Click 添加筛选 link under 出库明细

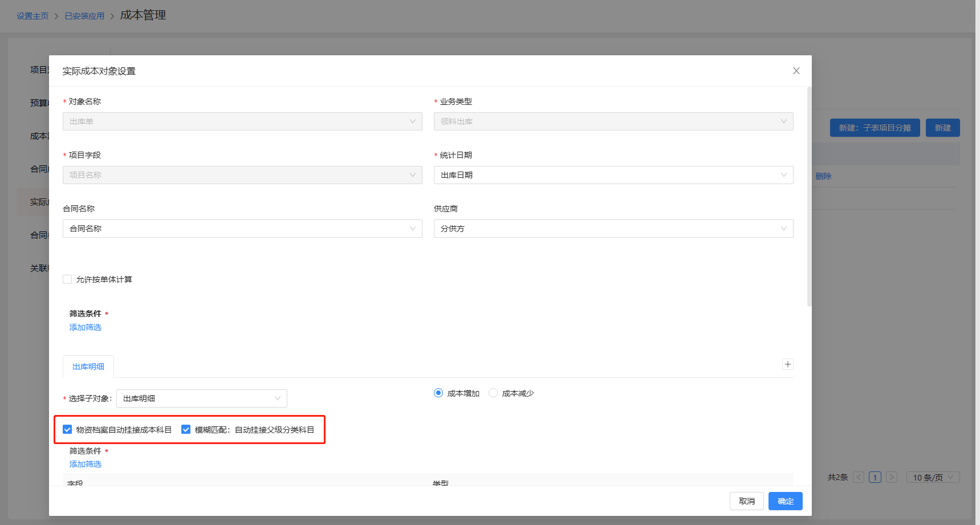click(x=86, y=464)
